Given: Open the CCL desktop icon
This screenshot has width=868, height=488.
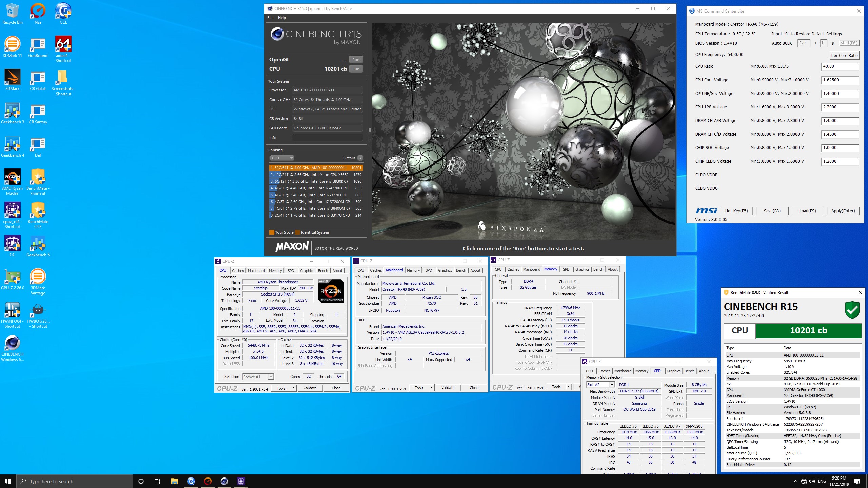Looking at the screenshot, I should (x=63, y=14).
